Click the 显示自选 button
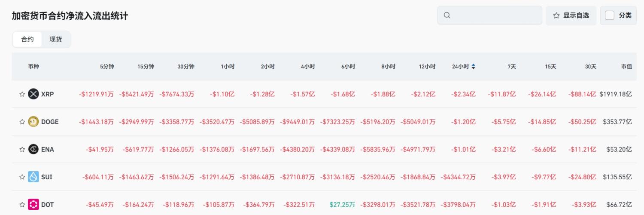The height and width of the screenshot is (215, 644). coord(571,15)
